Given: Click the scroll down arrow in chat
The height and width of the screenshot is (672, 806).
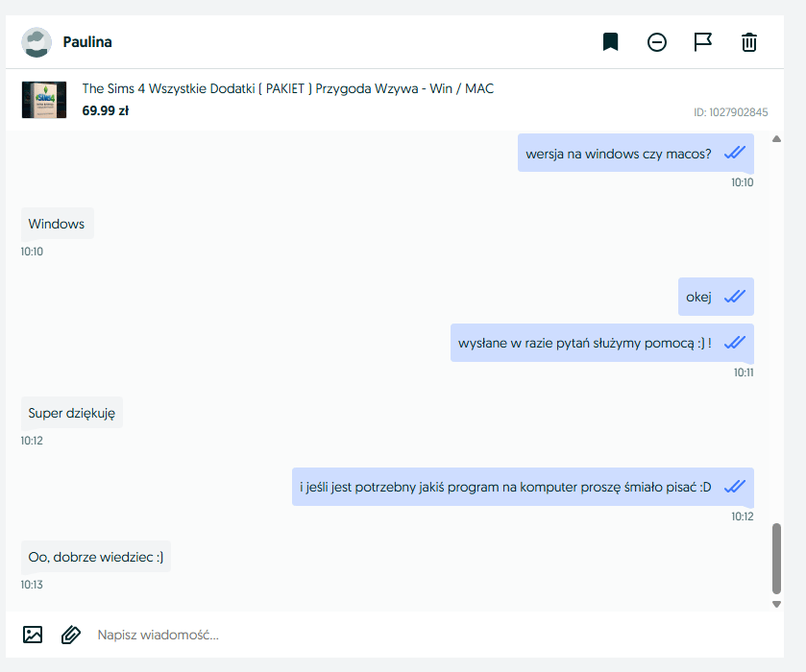Looking at the screenshot, I should [x=776, y=604].
